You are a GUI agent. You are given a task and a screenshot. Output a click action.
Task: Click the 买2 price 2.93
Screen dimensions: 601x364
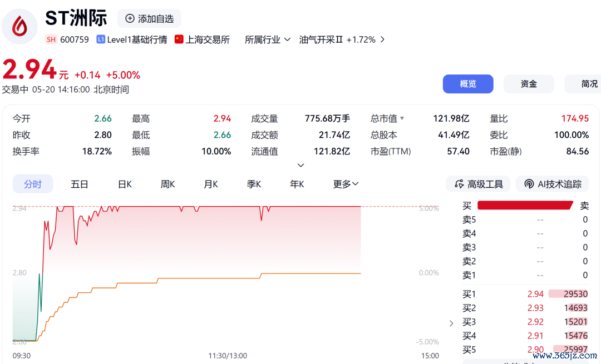tap(535, 308)
